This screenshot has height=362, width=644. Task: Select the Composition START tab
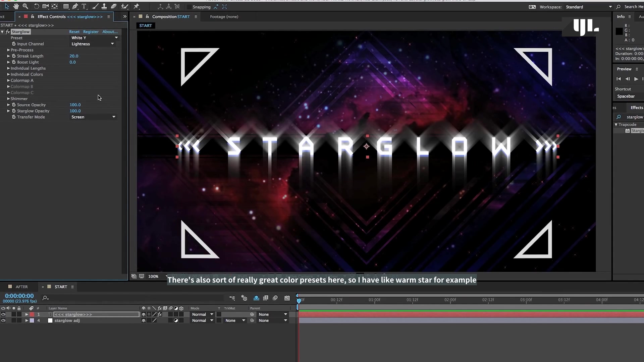[x=170, y=16]
